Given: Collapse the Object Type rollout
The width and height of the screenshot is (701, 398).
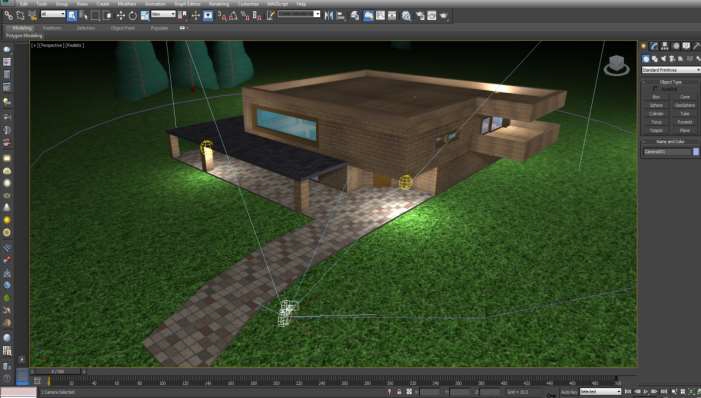Looking at the screenshot, I should 671,82.
